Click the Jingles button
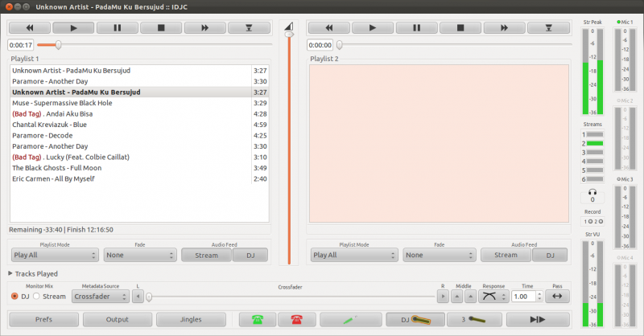Screen dimensions: 644x336 (x=191, y=319)
